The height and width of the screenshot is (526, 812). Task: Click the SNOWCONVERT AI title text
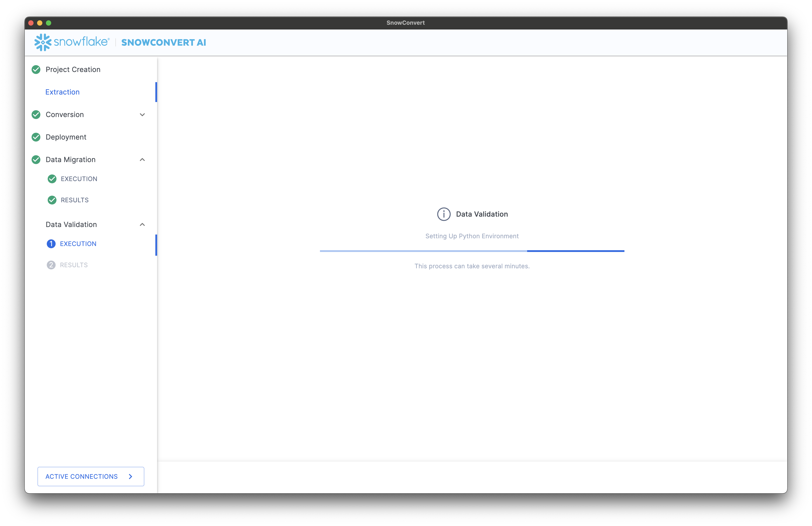[164, 43]
